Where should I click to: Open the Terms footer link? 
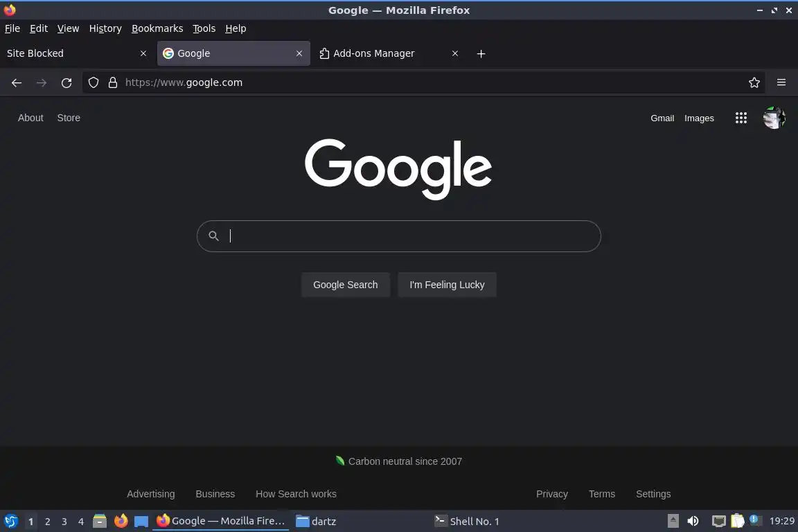tap(601, 494)
